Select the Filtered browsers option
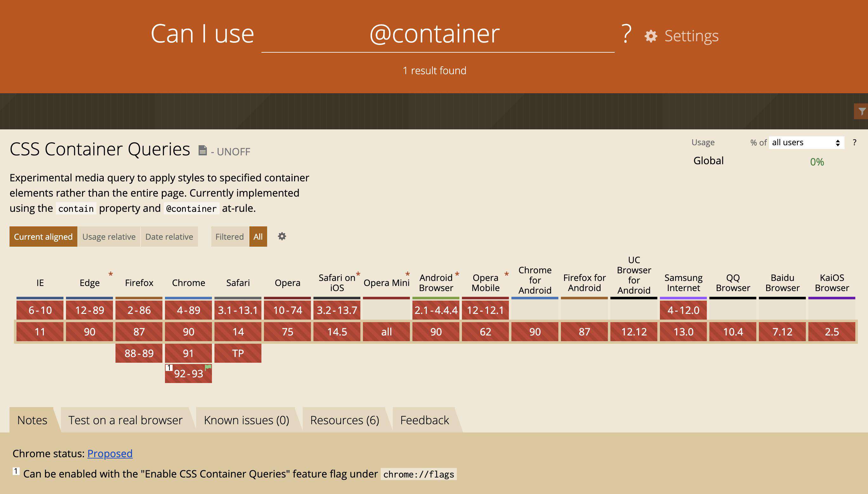The height and width of the screenshot is (494, 868). click(x=229, y=237)
